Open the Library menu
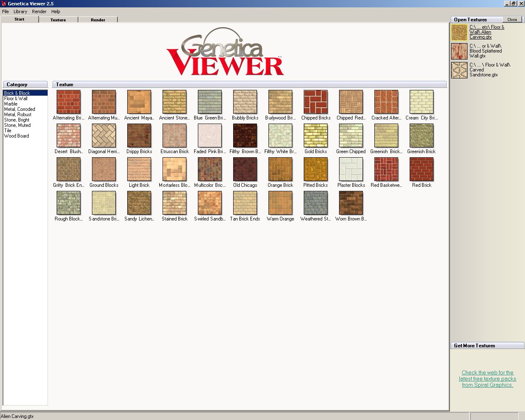The width and height of the screenshot is (525, 420). (21, 11)
